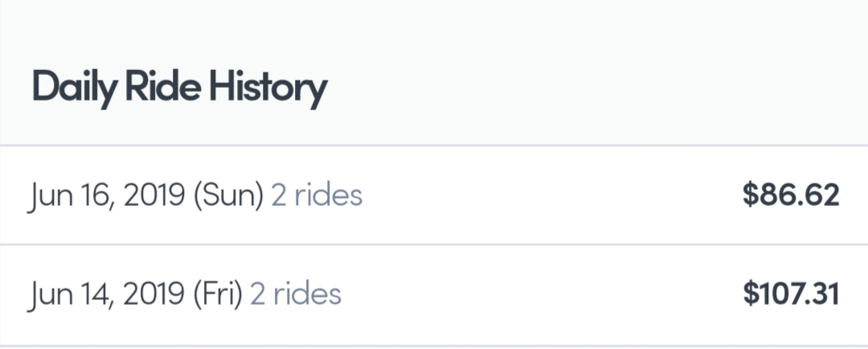
Task: Tap the Daily Ride History heading
Action: tap(179, 87)
